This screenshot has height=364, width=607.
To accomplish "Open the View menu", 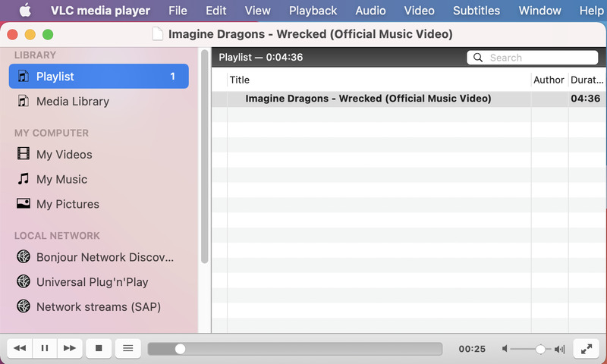I will [257, 11].
